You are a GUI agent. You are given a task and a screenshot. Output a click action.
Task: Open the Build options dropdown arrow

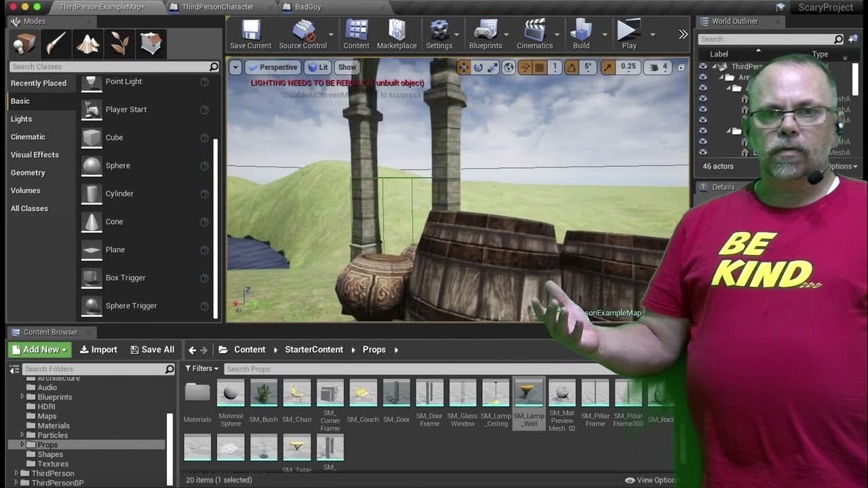tap(604, 34)
